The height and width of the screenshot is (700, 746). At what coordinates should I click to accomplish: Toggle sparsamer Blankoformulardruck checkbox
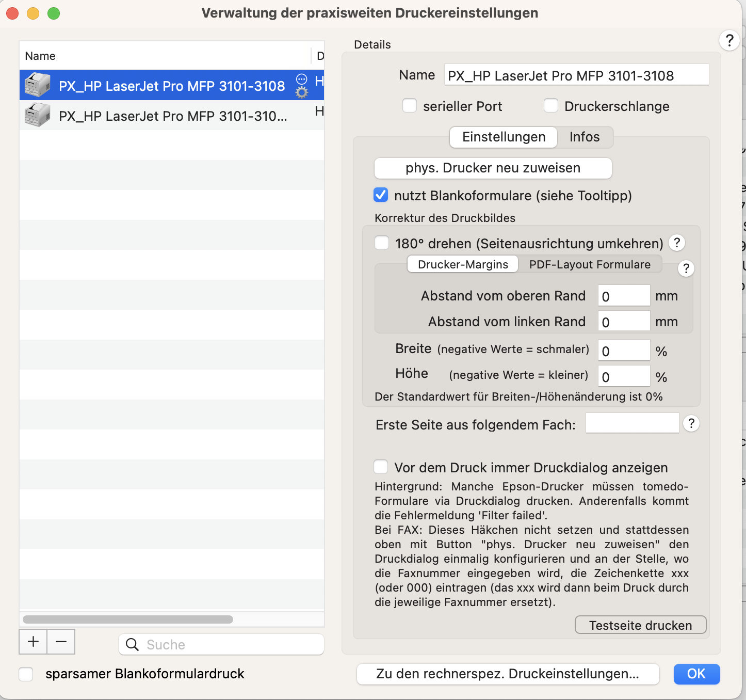click(x=26, y=674)
